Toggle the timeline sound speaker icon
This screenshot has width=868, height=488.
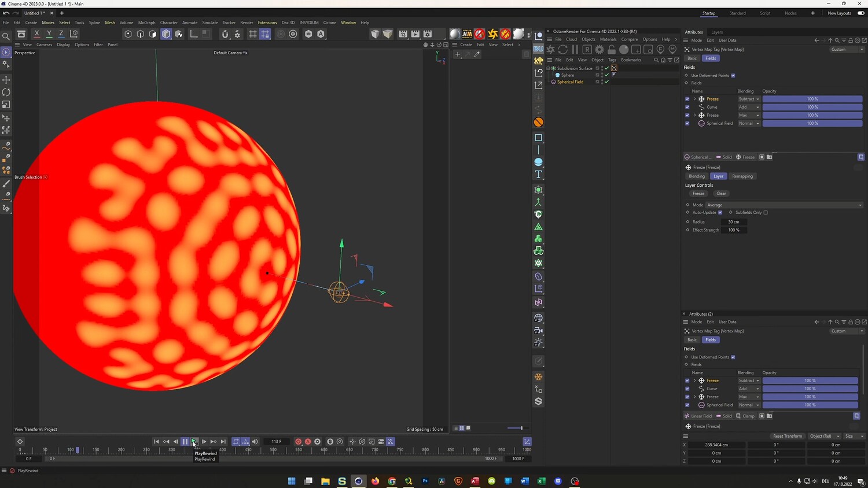[x=255, y=442]
